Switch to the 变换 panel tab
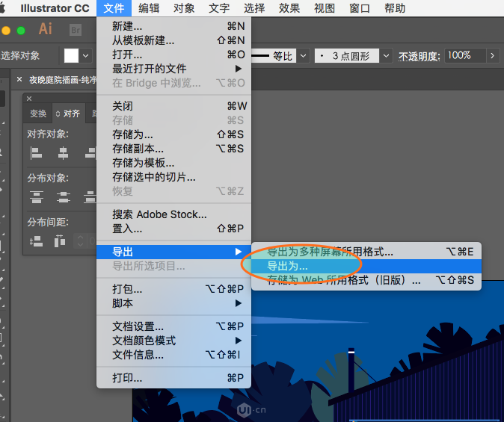Screen dimensions: 504x422 click(38, 114)
